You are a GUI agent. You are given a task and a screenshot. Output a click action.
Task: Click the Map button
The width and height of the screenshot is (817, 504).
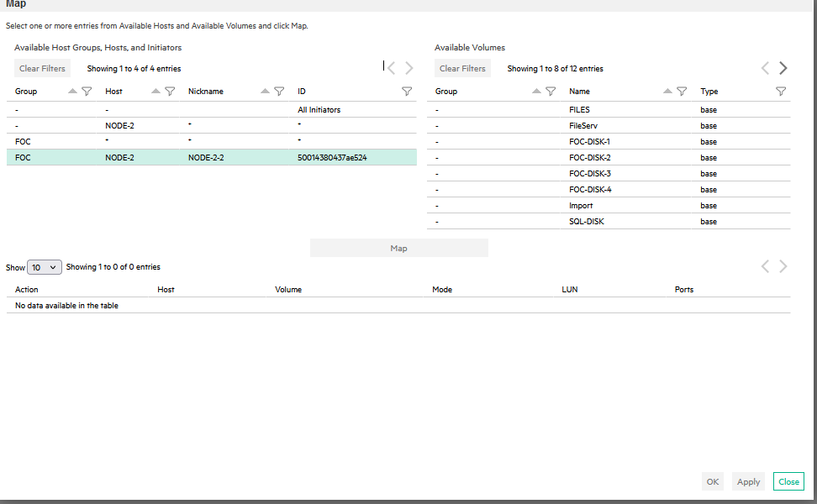(399, 248)
